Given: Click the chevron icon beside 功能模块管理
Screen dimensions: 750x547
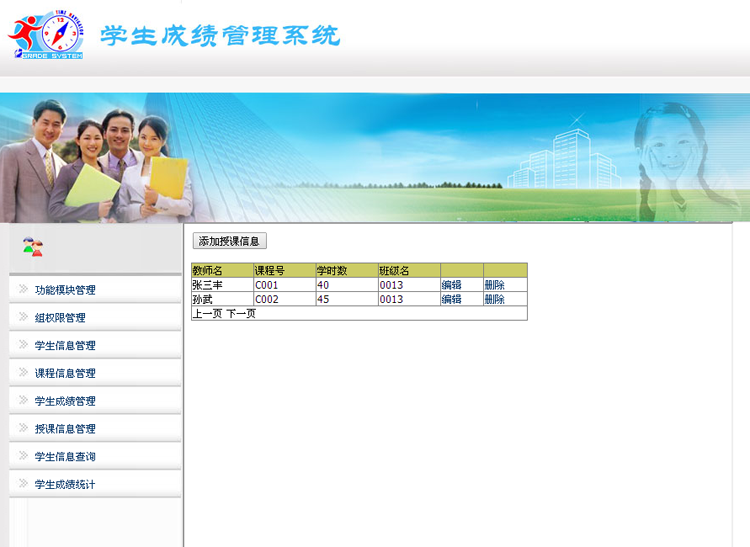Looking at the screenshot, I should (23, 288).
